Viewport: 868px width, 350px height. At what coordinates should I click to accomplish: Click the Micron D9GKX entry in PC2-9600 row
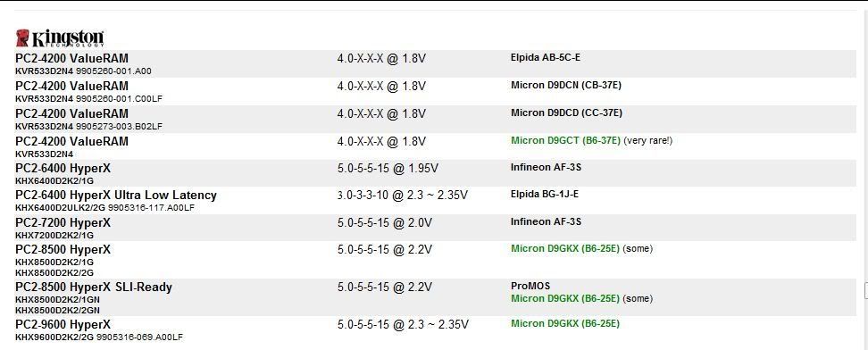[565, 323]
